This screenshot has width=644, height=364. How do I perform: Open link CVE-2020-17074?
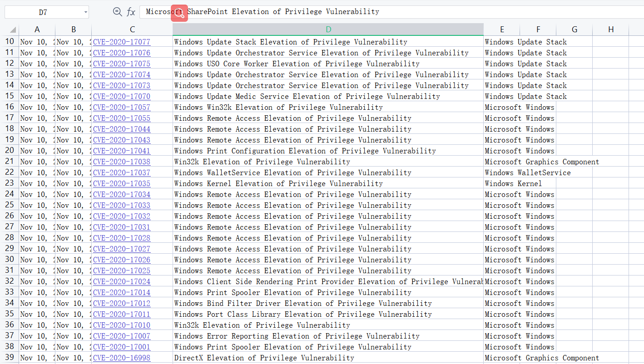122,74
